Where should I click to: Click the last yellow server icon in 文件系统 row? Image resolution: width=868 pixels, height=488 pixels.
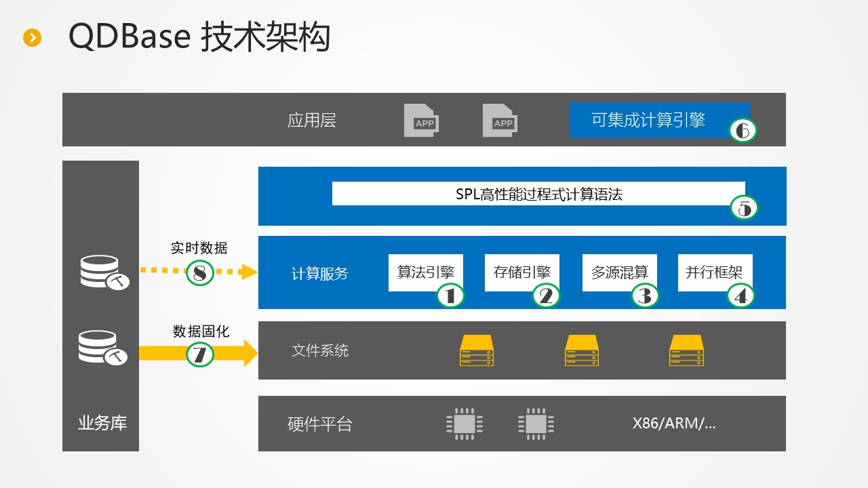[686, 350]
